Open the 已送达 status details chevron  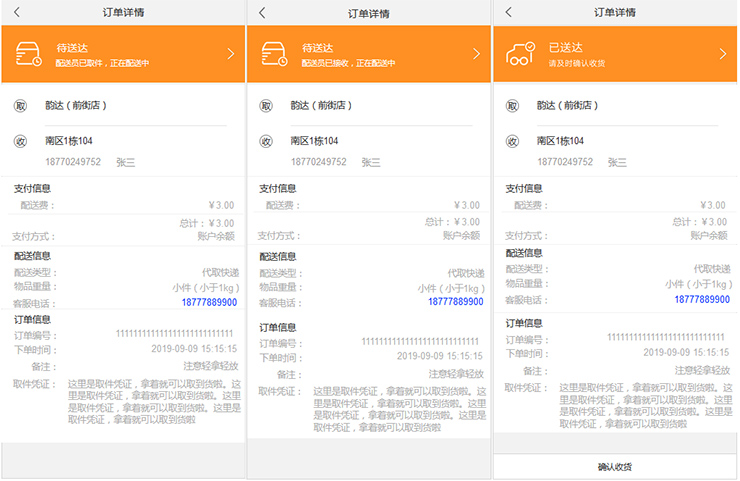tap(723, 54)
